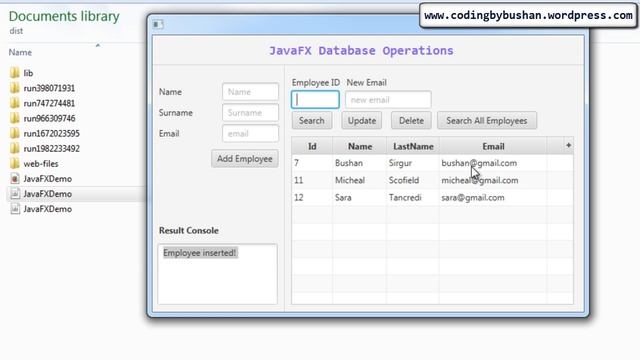640x360 pixels.
Task: Click the Employee ID text field
Action: click(x=315, y=100)
